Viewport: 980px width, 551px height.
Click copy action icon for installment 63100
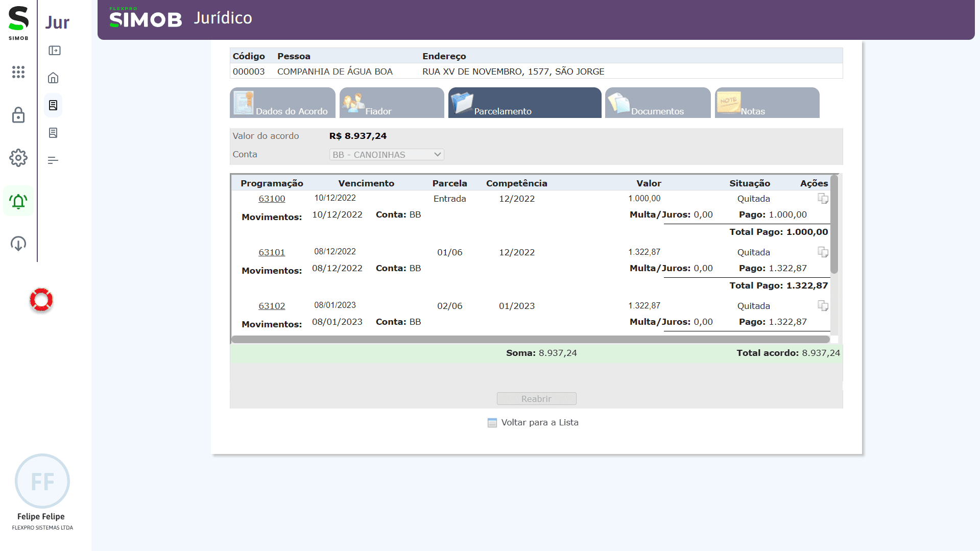tap(823, 199)
